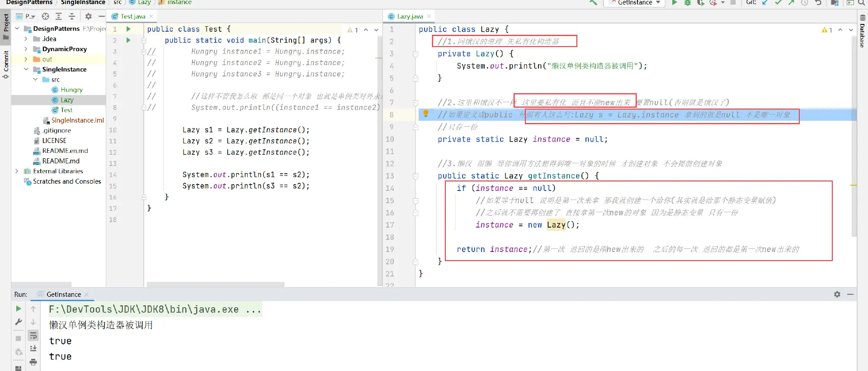Click the Git push arrow icon
868x371 pixels.
(x=791, y=3)
